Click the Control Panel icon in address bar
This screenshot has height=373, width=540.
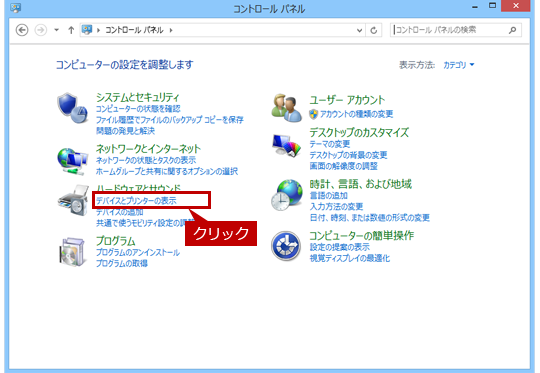tap(87, 30)
